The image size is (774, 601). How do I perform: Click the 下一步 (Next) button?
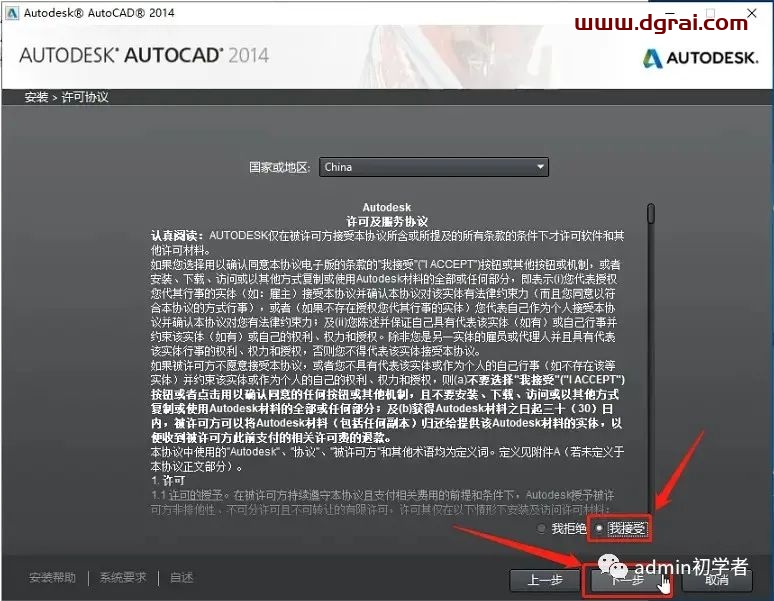627,580
